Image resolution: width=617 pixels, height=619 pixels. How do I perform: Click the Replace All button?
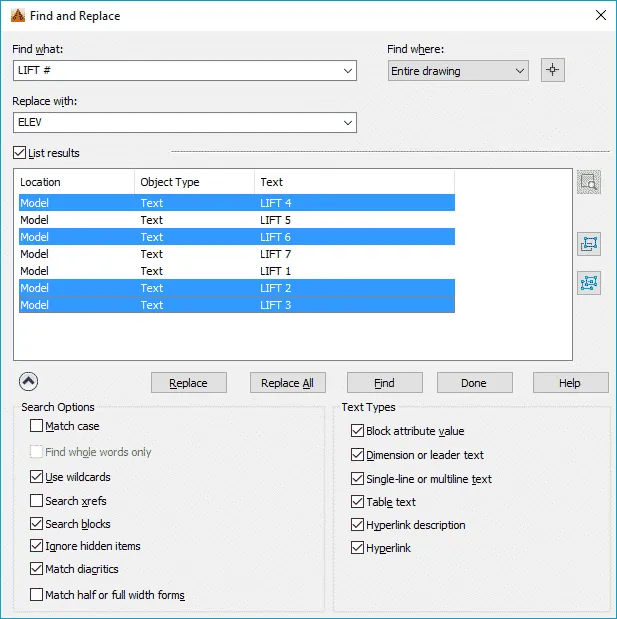[287, 383]
